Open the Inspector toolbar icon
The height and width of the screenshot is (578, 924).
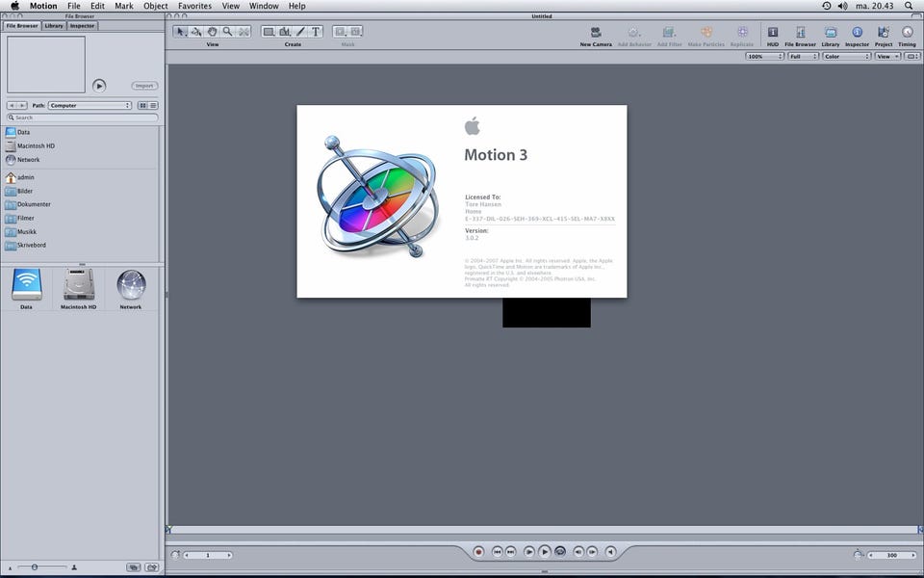857,33
